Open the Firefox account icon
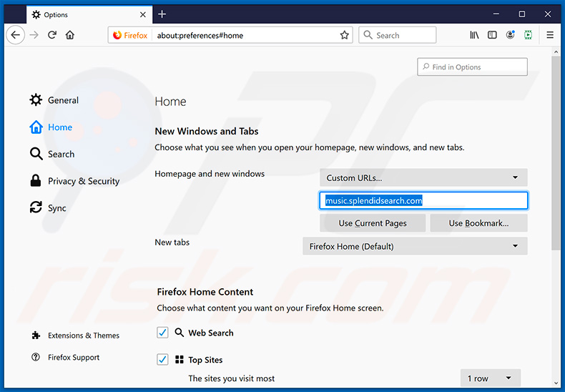The height and width of the screenshot is (392, 565). coord(510,35)
